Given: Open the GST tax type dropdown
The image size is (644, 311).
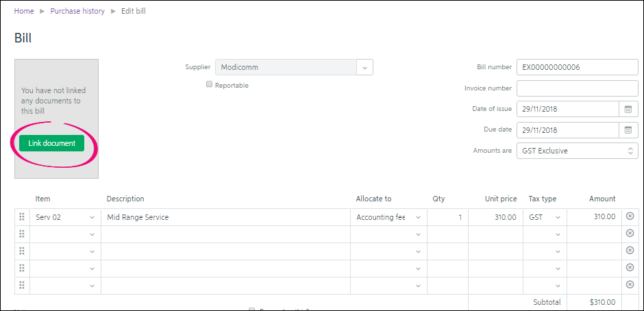Looking at the screenshot, I should click(545, 217).
